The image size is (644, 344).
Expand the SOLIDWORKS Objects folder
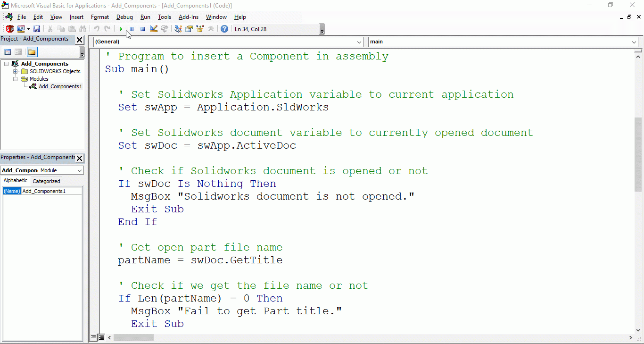(x=15, y=72)
